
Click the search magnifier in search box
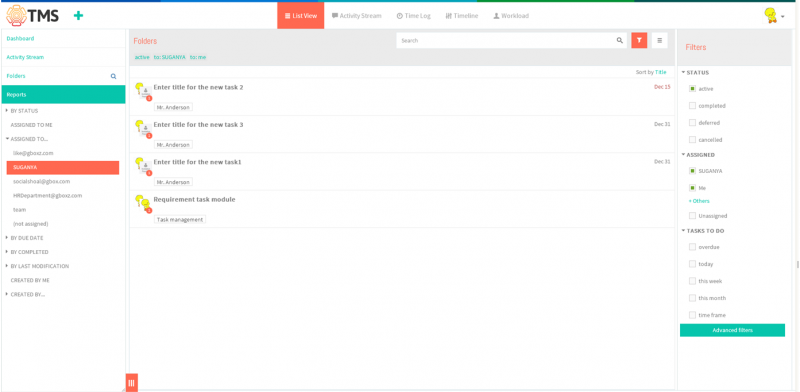[619, 40]
